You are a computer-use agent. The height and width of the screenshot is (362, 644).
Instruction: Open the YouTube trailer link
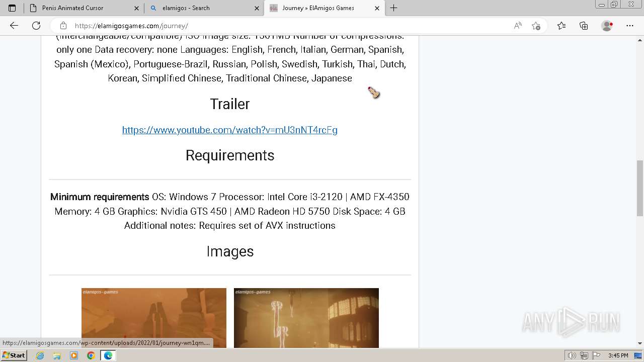[x=230, y=130]
